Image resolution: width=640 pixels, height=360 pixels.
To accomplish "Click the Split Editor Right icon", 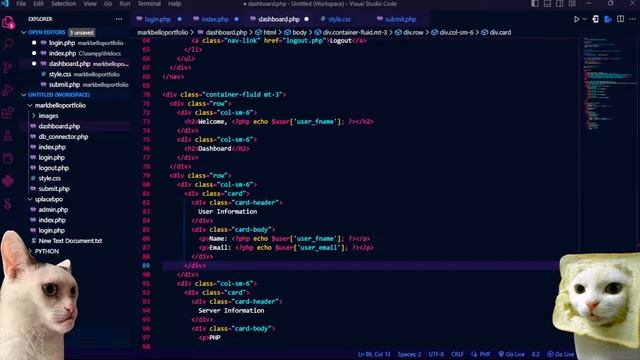I will tap(620, 19).
